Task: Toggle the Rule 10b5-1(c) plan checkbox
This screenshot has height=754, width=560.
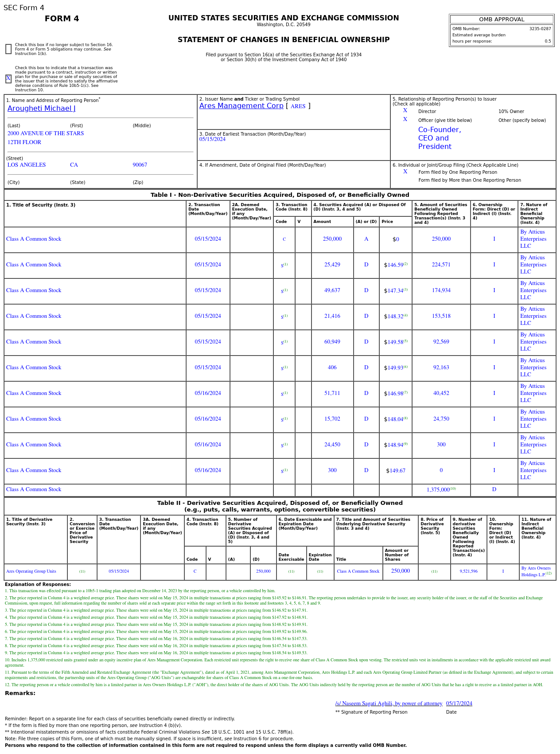Action: pyautogui.click(x=8, y=78)
